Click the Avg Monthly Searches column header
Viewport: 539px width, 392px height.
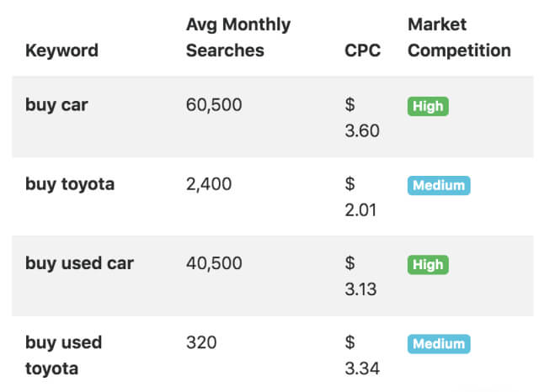[237, 38]
